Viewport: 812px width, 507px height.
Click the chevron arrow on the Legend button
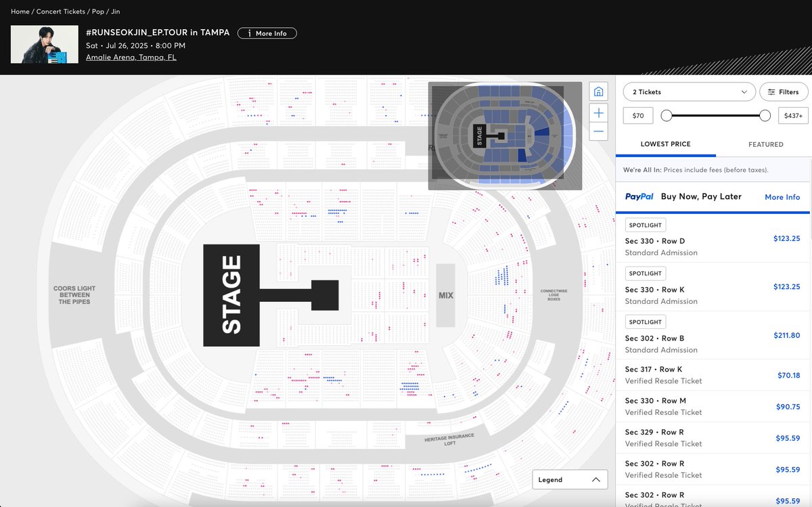595,479
